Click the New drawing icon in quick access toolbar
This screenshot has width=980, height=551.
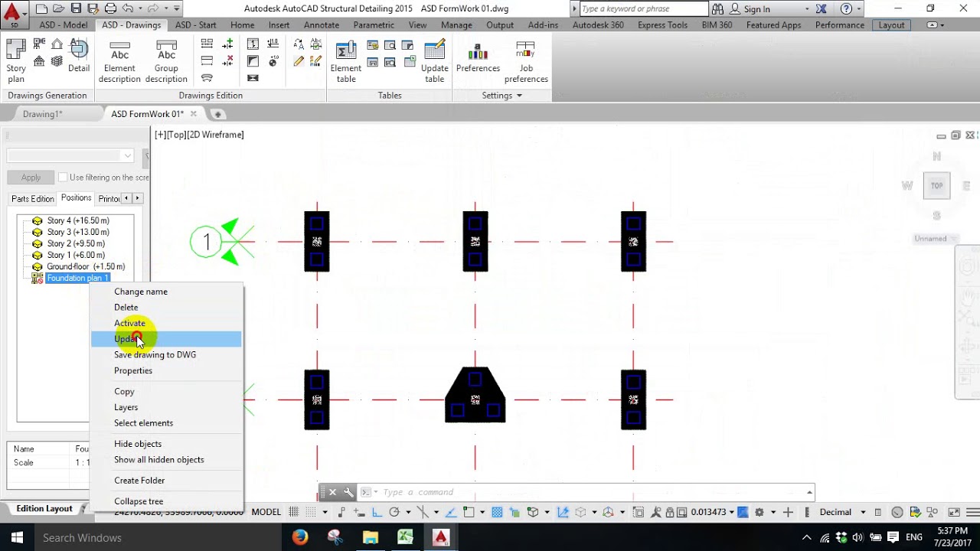tap(42, 8)
